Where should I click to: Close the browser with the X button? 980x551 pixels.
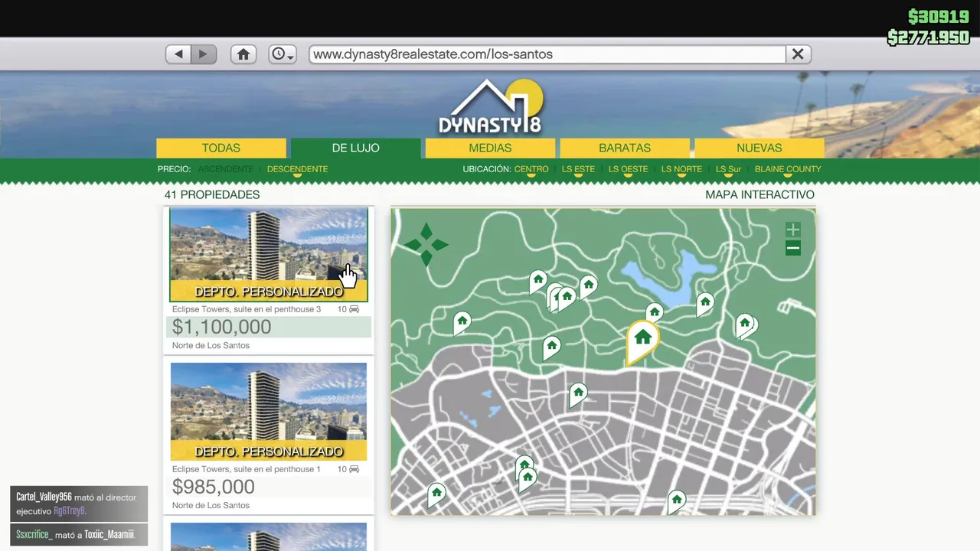click(x=798, y=54)
